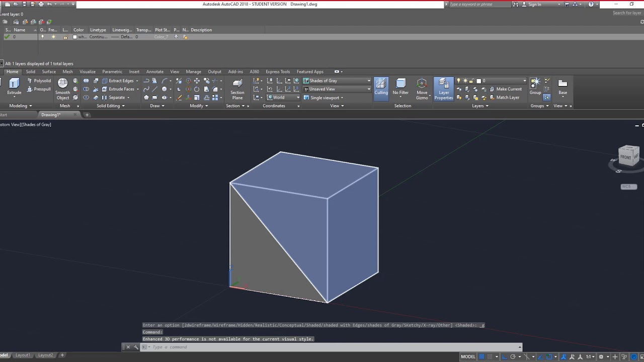Image resolution: width=644 pixels, height=362 pixels.
Task: Select the Polyline draw tool
Action: point(146,80)
